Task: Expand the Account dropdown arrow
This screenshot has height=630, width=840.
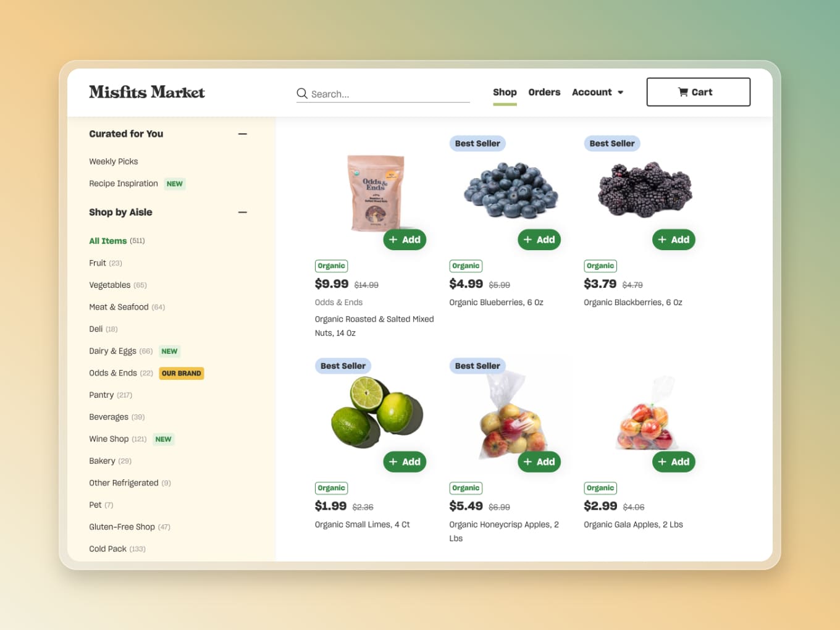Action: pos(621,93)
